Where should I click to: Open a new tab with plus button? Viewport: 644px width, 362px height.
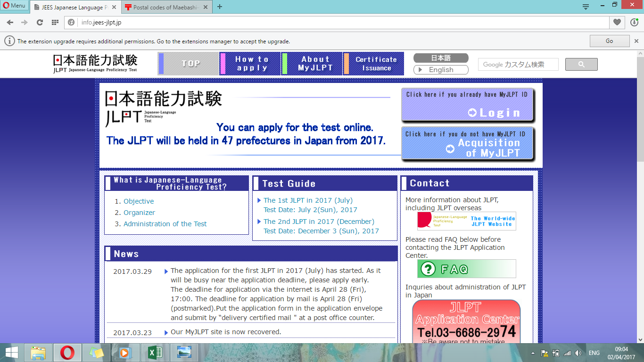tap(220, 7)
